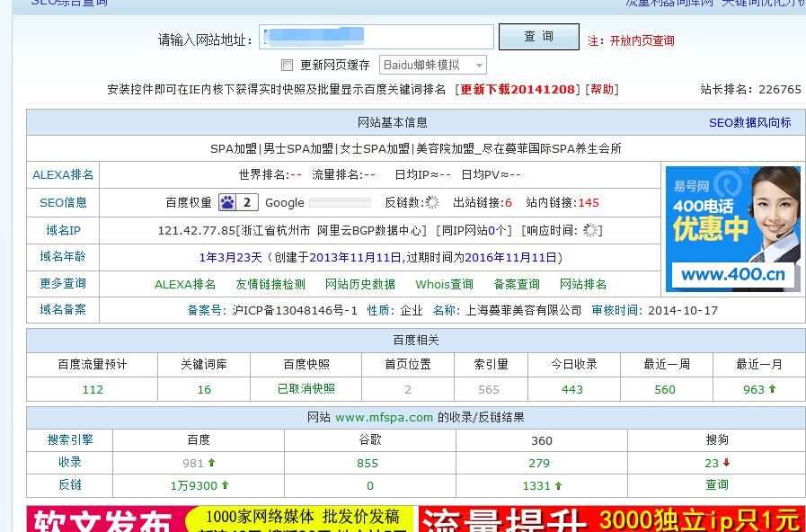806x532 pixels.
Task: Click the green up arrow beside 1万9300
Action: 225,484
